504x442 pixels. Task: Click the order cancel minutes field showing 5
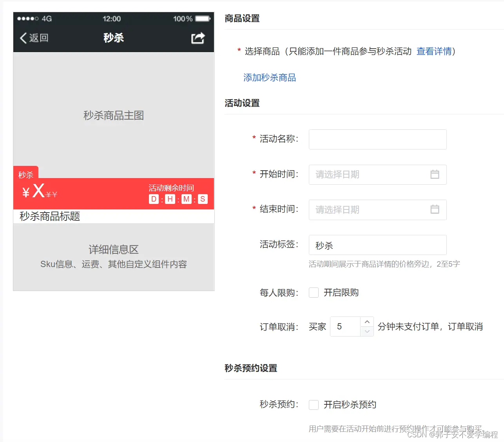[x=345, y=326]
